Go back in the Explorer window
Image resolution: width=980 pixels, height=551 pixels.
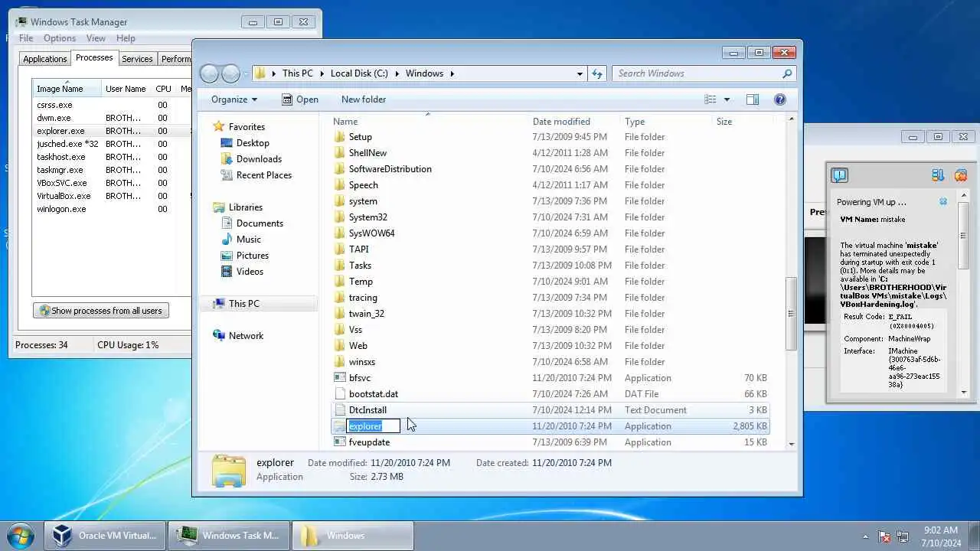point(209,73)
